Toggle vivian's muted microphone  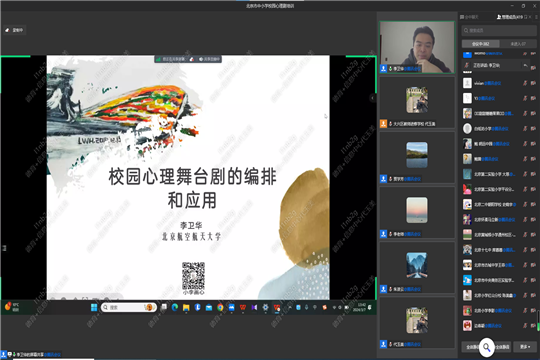click(525, 83)
